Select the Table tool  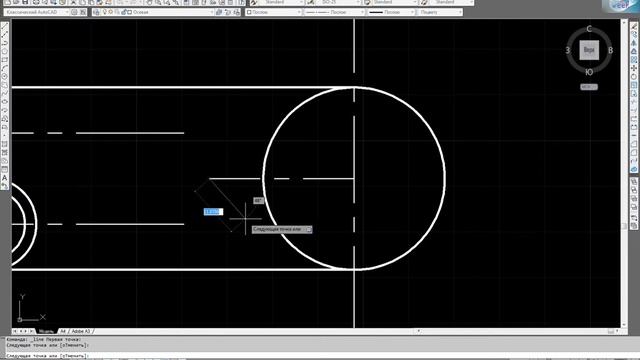pos(4,169)
